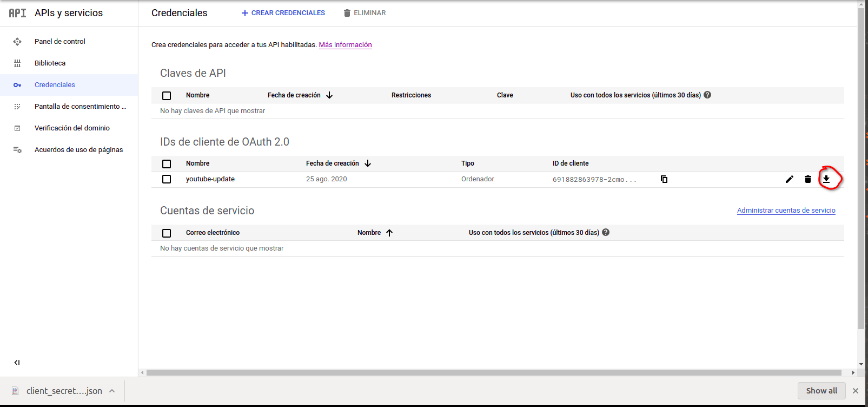Open Panel de control page
The image size is (868, 407).
click(x=59, y=42)
